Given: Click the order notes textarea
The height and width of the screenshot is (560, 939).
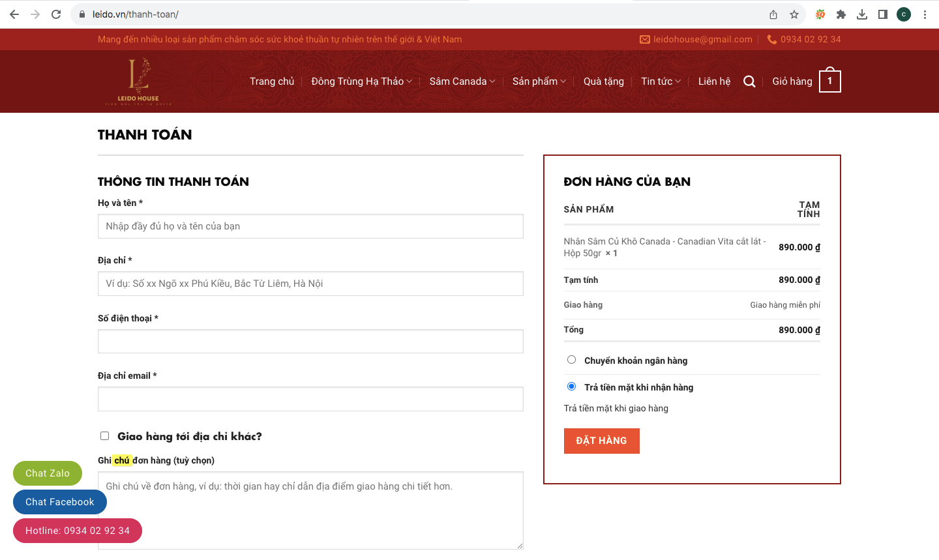Looking at the screenshot, I should 310,510.
